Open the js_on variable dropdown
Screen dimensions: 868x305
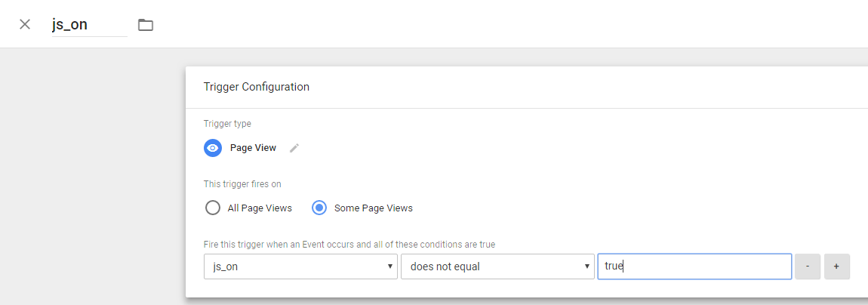300,266
